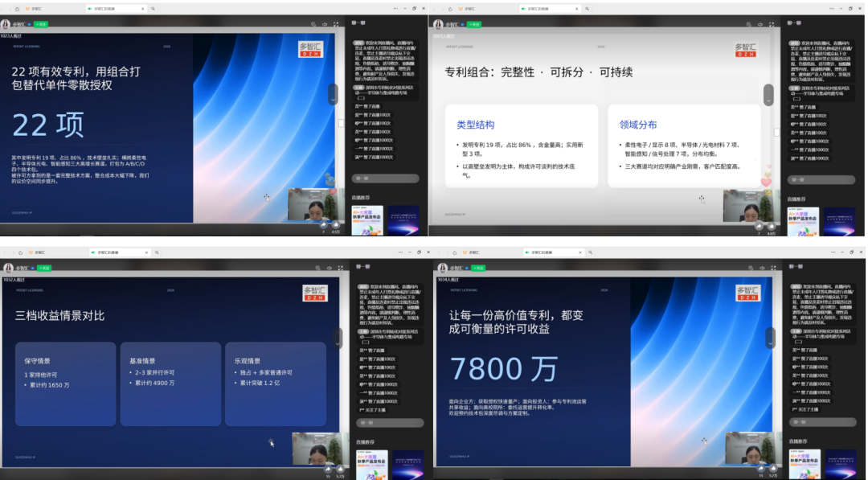Viewport: 868px width, 480px height.
Task: Click the green 关注 button in the 三档收益情景对比 window
Action: (44, 268)
